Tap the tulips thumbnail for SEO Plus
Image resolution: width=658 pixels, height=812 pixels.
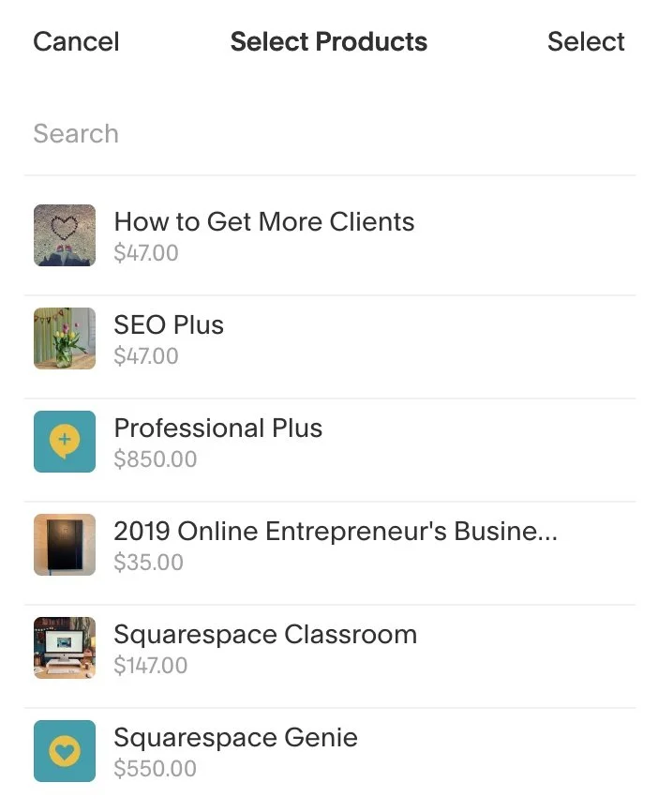(65, 338)
